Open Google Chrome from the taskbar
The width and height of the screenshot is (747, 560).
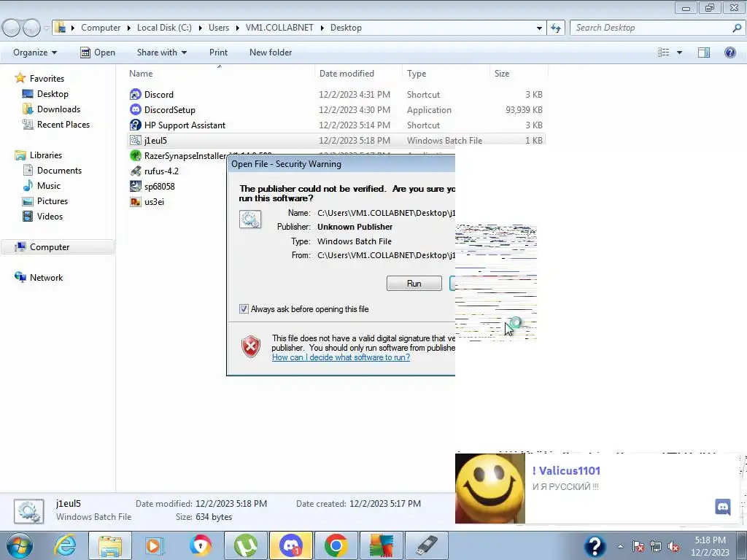[x=336, y=545]
